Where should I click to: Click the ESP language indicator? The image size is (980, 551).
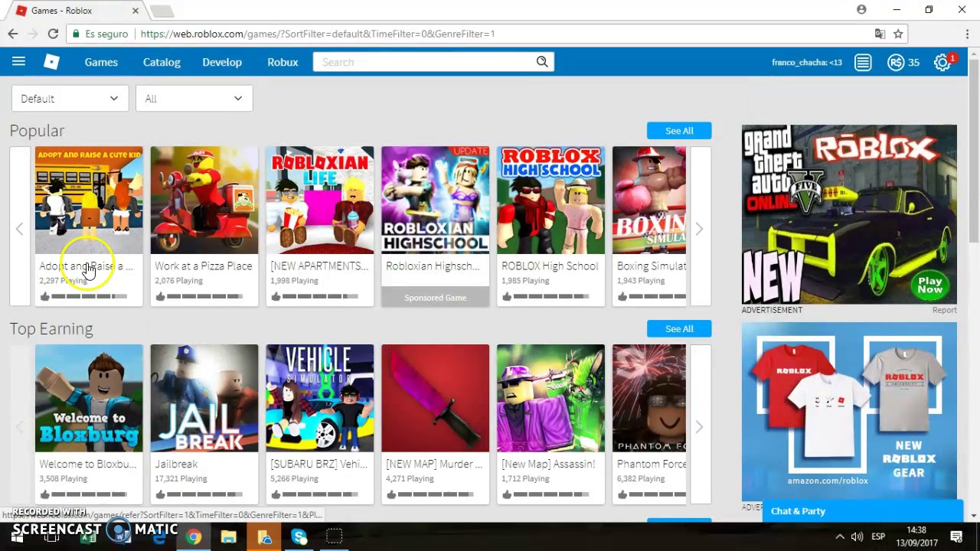pyautogui.click(x=878, y=536)
